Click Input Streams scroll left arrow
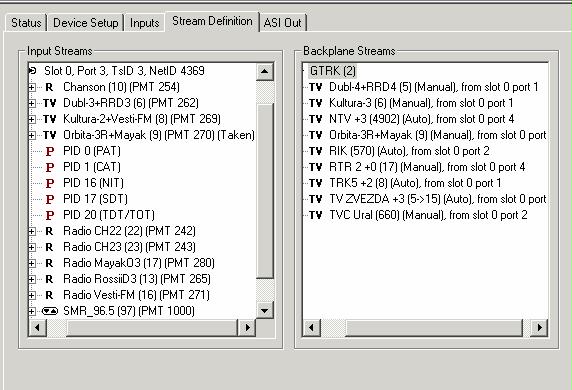The image size is (572, 390). click(x=38, y=328)
